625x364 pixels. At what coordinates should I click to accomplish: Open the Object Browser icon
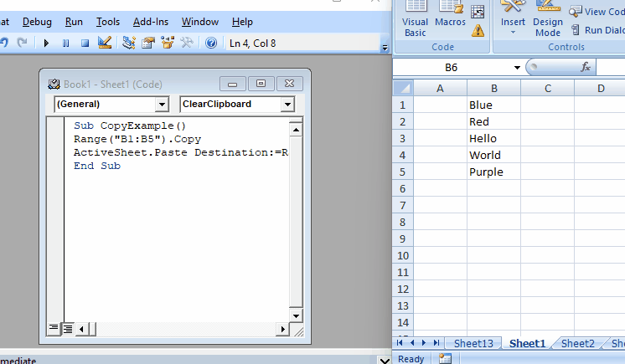click(x=167, y=43)
